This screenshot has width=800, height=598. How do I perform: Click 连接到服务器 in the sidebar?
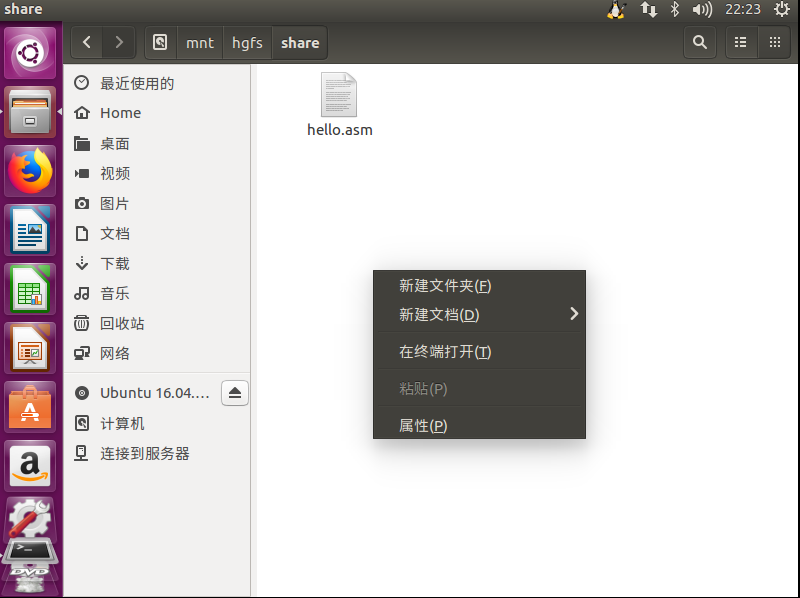coord(157,453)
